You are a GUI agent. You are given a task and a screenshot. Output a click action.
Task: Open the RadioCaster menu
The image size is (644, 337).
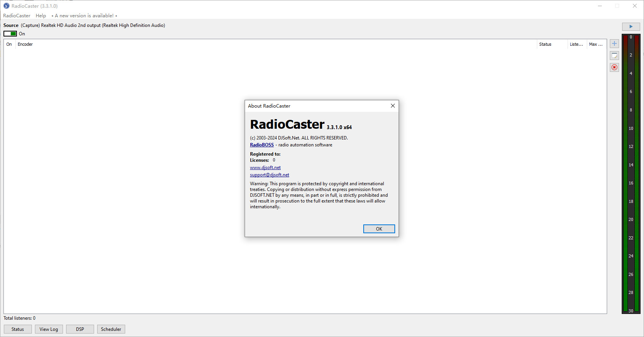click(17, 16)
